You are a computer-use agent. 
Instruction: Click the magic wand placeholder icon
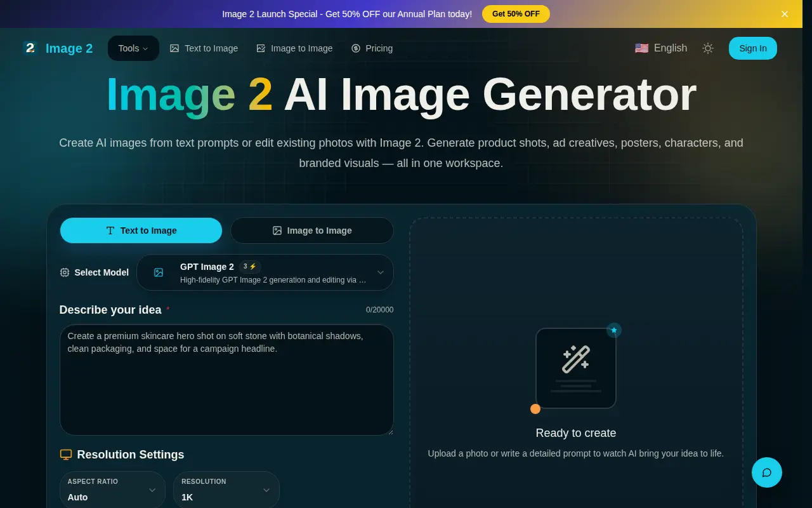coord(576,359)
